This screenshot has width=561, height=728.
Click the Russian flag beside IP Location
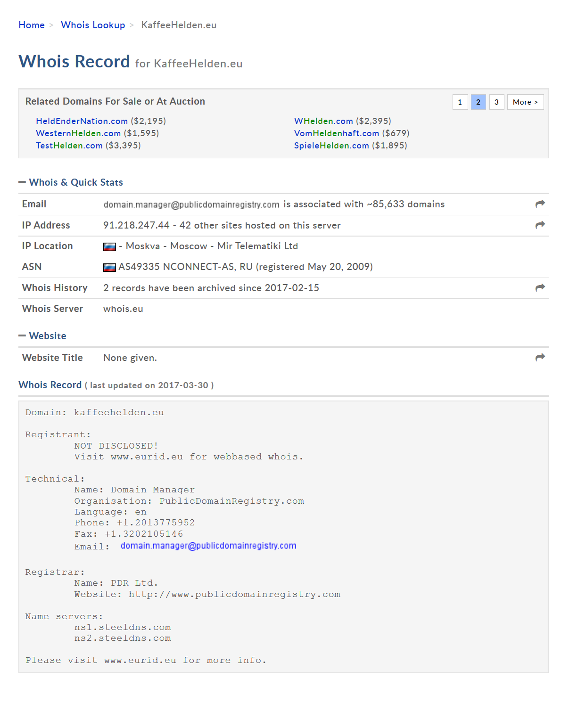tap(109, 246)
